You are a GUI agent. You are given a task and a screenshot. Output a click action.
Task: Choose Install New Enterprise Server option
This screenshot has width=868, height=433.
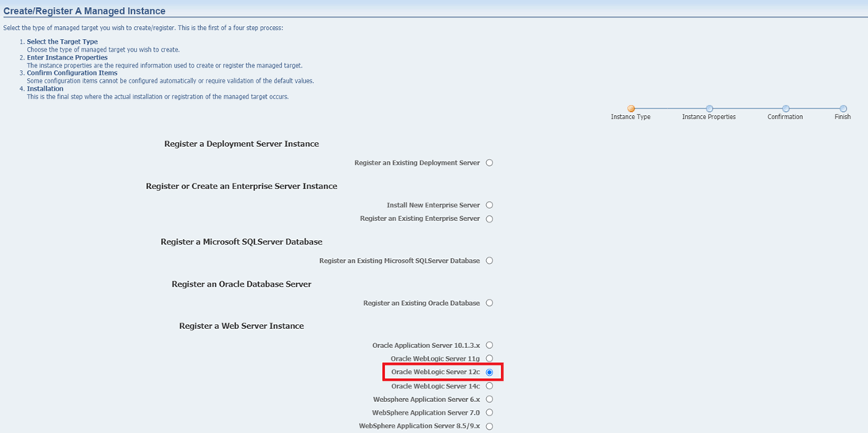pyautogui.click(x=489, y=205)
